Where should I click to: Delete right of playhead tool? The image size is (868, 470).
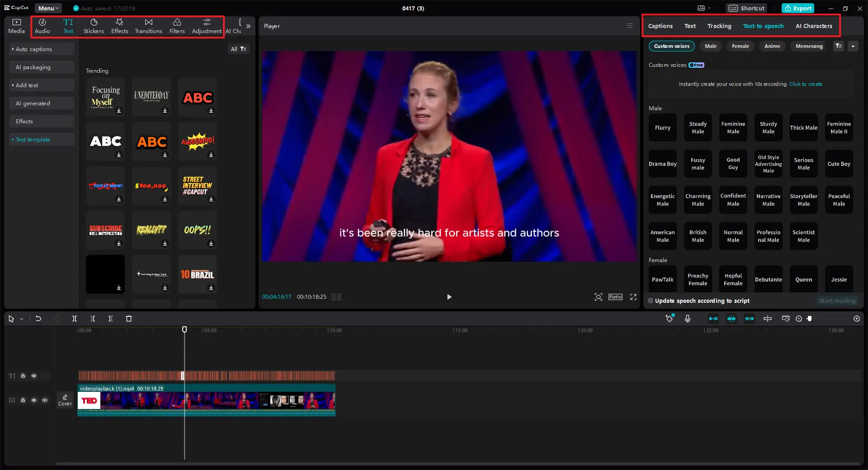pyautogui.click(x=111, y=319)
